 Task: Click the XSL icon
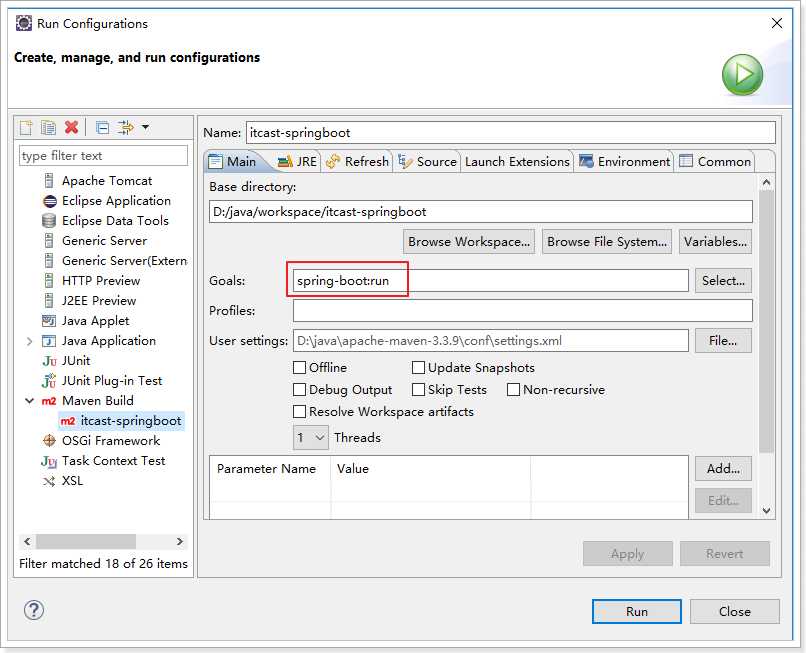pyautogui.click(x=49, y=481)
